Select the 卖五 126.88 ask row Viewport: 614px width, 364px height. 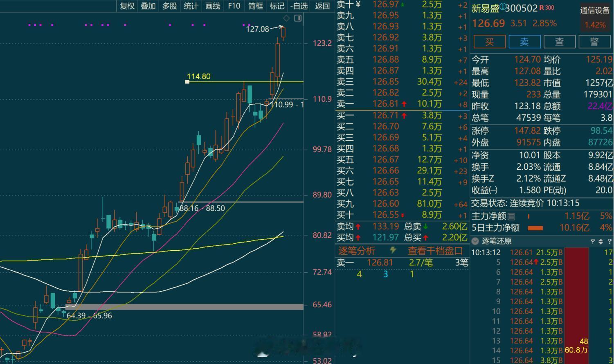coord(402,60)
